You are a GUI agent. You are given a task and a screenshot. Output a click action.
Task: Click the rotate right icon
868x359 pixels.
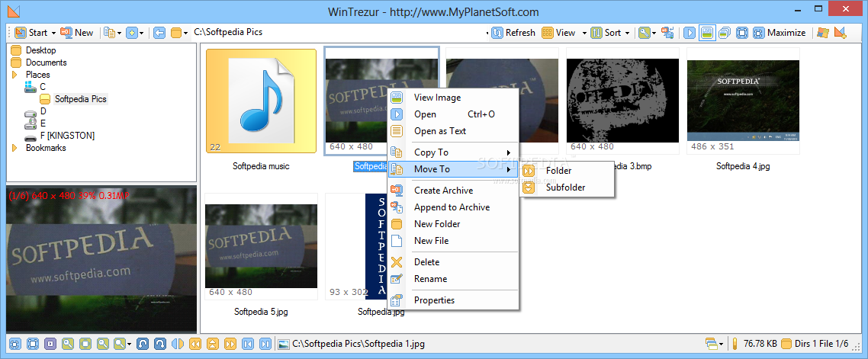[x=160, y=344]
